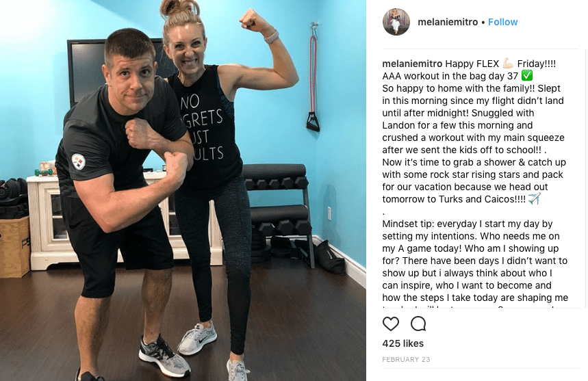The width and height of the screenshot is (588, 381).
Task: Like the post with the heart icon
Action: pos(390,324)
